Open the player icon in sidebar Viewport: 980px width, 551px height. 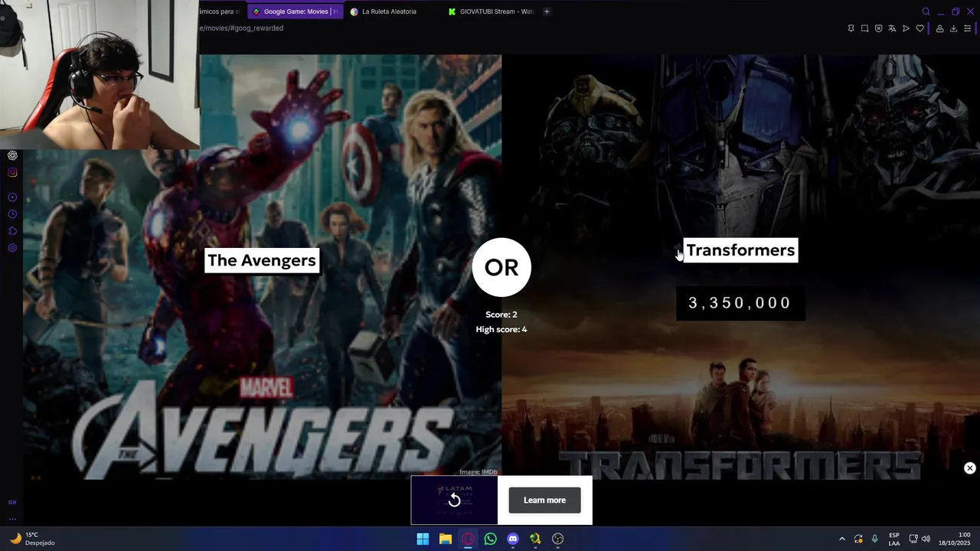point(12,197)
